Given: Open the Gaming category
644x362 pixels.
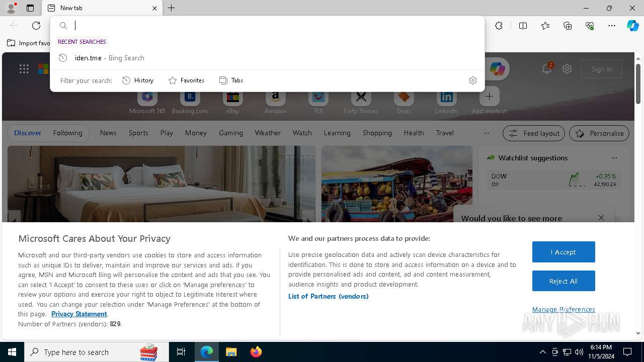Looking at the screenshot, I should click(231, 133).
